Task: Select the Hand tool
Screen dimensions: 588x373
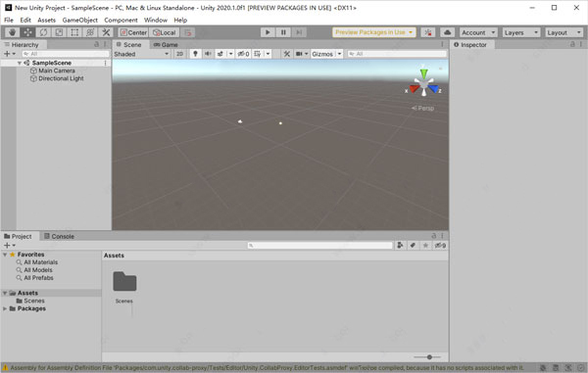Action: (12, 32)
